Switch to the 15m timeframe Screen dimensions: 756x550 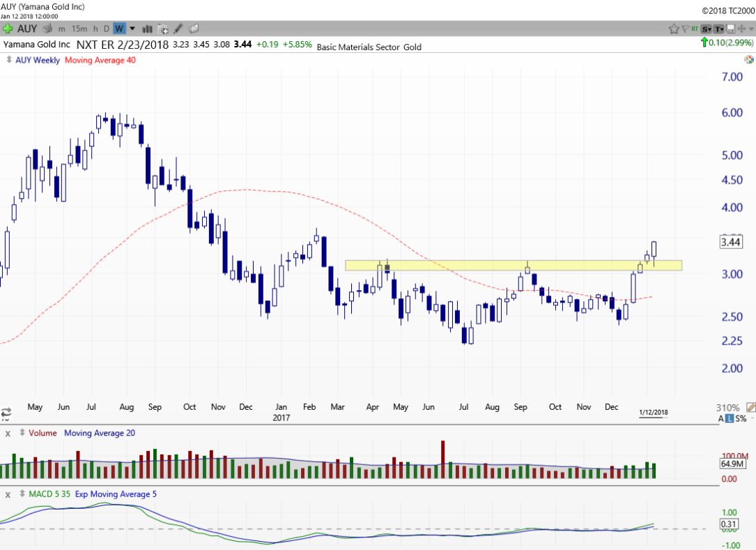pyautogui.click(x=79, y=29)
